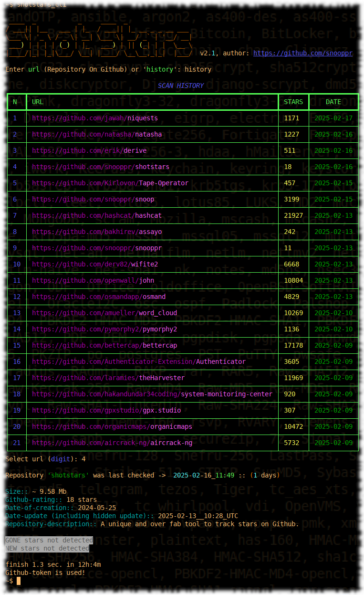The height and width of the screenshot is (595, 364).
Task: Open the bakhirev/assayo repository URL
Action: click(x=96, y=232)
